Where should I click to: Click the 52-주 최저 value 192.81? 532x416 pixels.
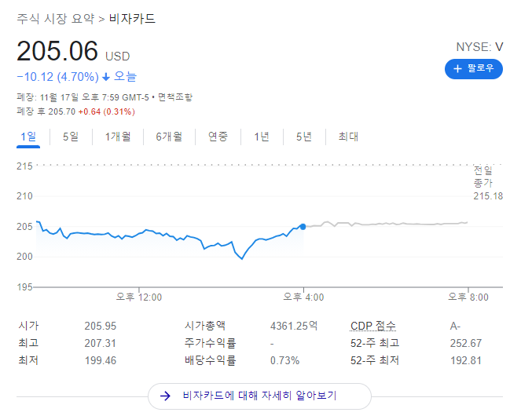click(466, 360)
